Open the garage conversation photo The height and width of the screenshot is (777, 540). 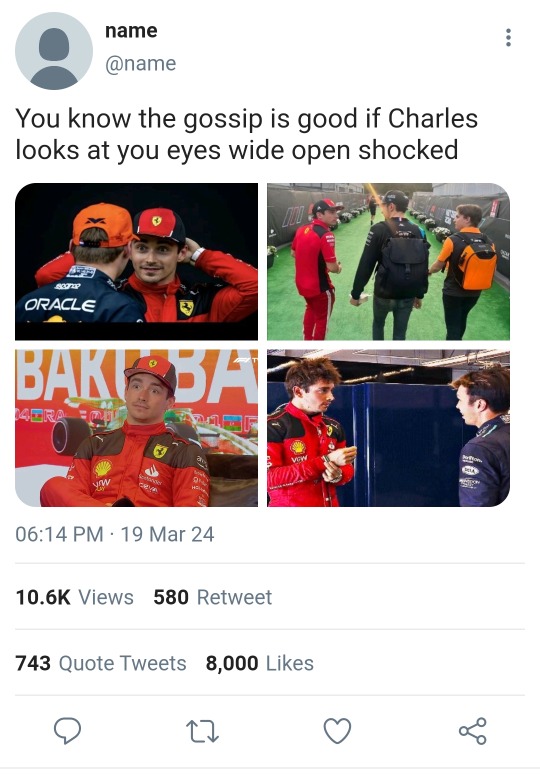coord(388,428)
